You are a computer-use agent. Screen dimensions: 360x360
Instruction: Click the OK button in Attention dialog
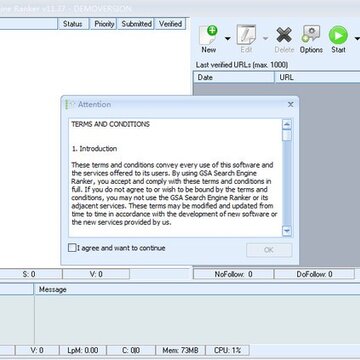click(269, 250)
